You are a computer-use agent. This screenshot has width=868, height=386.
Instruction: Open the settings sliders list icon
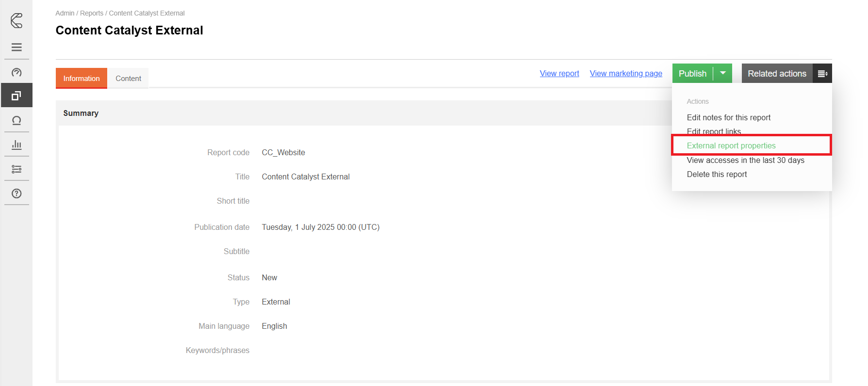[16, 169]
